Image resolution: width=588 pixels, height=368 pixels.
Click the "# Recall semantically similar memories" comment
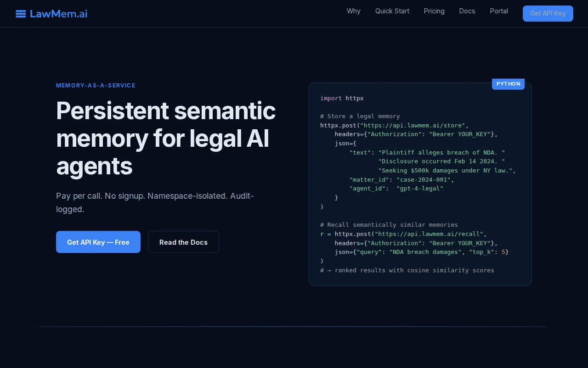389,224
